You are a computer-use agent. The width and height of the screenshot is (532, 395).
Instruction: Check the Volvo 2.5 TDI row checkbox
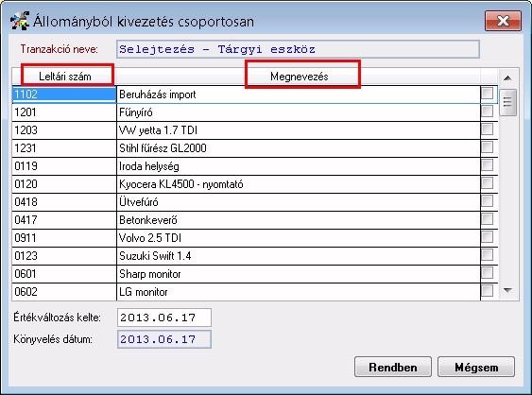[488, 237]
